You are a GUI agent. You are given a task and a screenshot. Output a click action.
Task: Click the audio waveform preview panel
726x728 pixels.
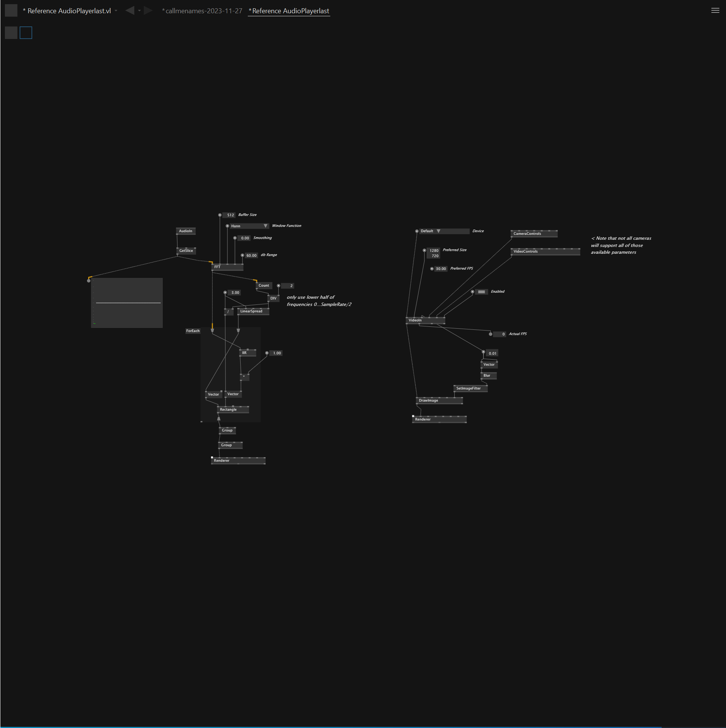[x=127, y=303]
